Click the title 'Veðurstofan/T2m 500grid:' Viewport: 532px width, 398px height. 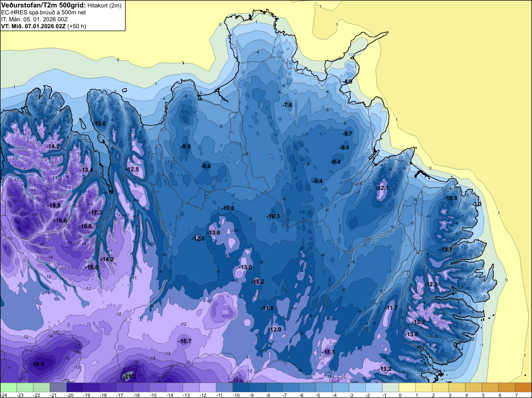(43, 5)
